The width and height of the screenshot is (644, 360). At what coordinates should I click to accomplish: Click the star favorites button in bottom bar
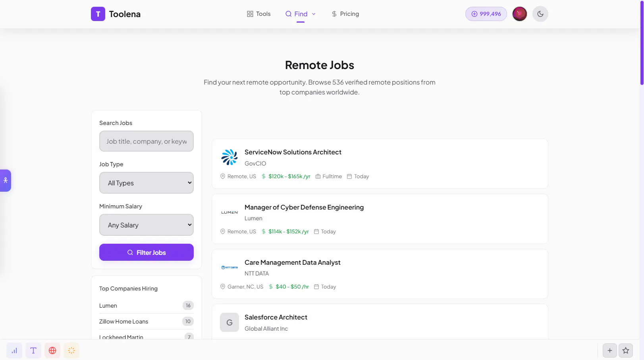pos(626,350)
